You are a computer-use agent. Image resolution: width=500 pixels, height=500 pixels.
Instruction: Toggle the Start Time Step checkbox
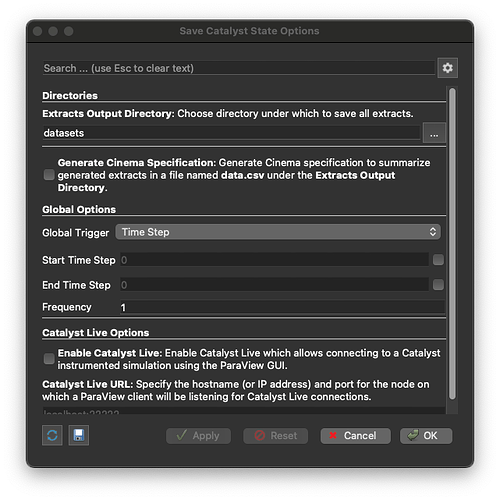(438, 260)
